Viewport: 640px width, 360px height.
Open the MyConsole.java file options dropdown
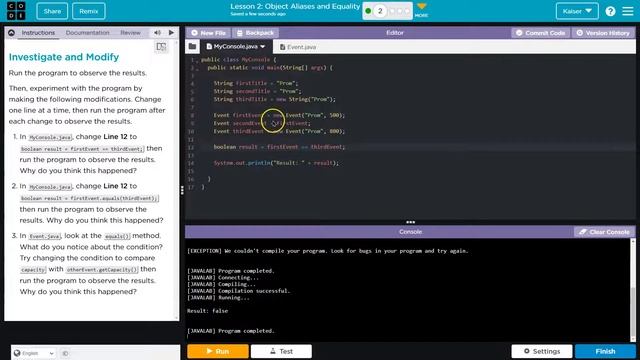(262, 47)
